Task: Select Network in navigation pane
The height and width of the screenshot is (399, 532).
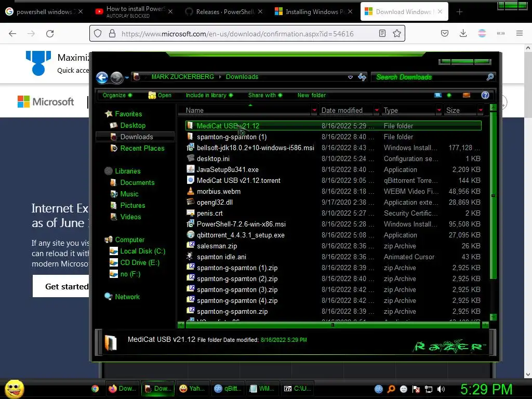Action: tap(122, 297)
